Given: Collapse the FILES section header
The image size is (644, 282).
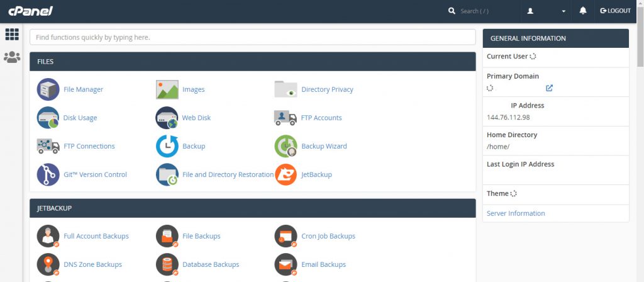Looking at the screenshot, I should tap(252, 62).
